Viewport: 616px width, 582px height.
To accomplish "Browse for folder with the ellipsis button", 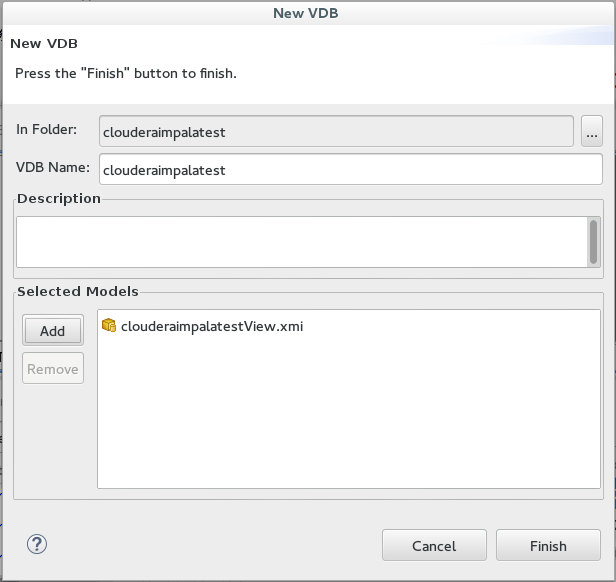I will click(x=592, y=131).
